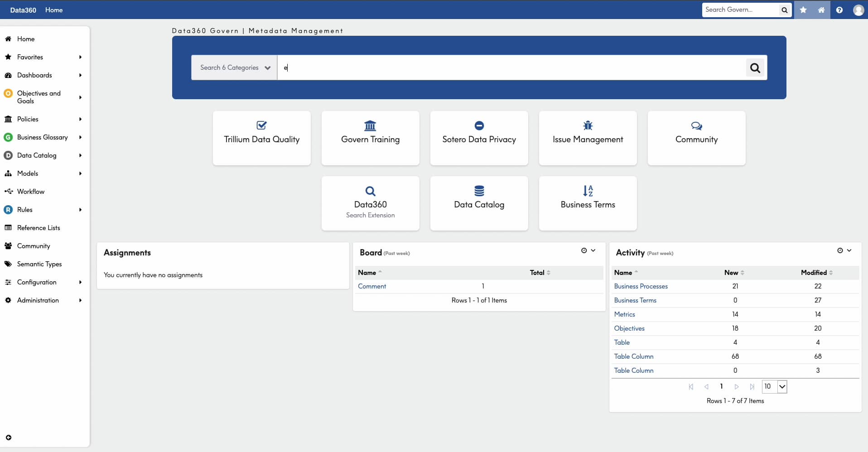This screenshot has width=868, height=452.
Task: Open Workflow from the sidebar
Action: tap(31, 191)
